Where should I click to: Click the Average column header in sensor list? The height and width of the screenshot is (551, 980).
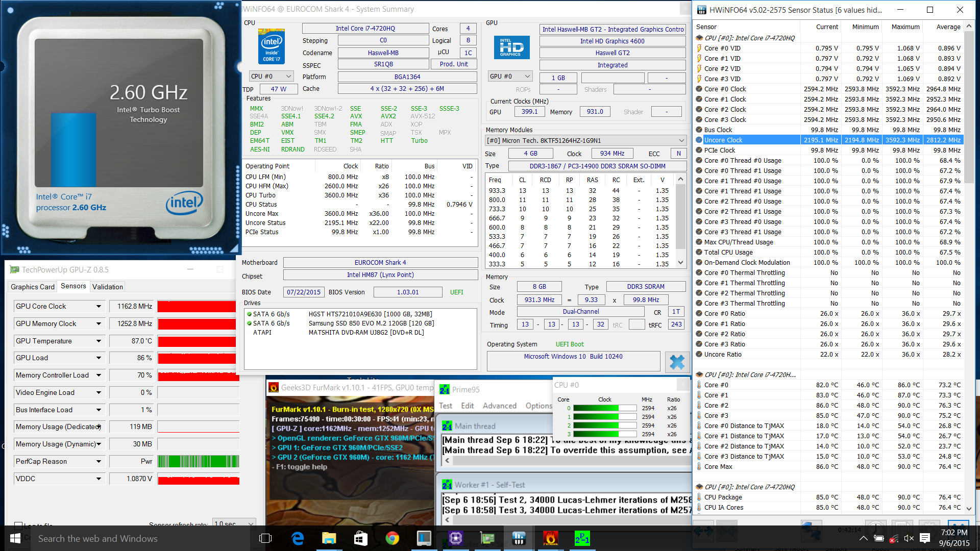943,27
